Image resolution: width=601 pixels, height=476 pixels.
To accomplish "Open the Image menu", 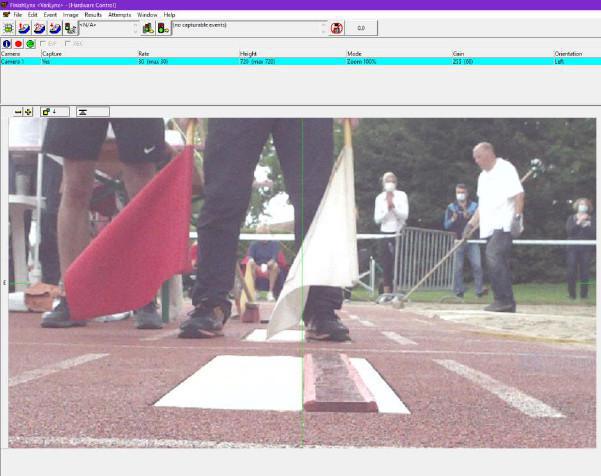I will pyautogui.click(x=71, y=15).
